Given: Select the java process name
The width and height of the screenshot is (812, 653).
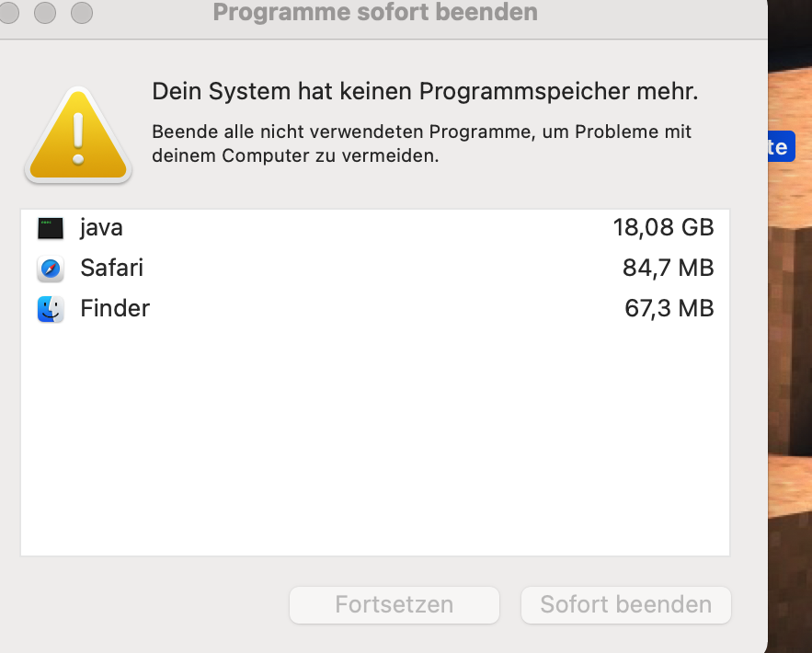Looking at the screenshot, I should pyautogui.click(x=101, y=228).
